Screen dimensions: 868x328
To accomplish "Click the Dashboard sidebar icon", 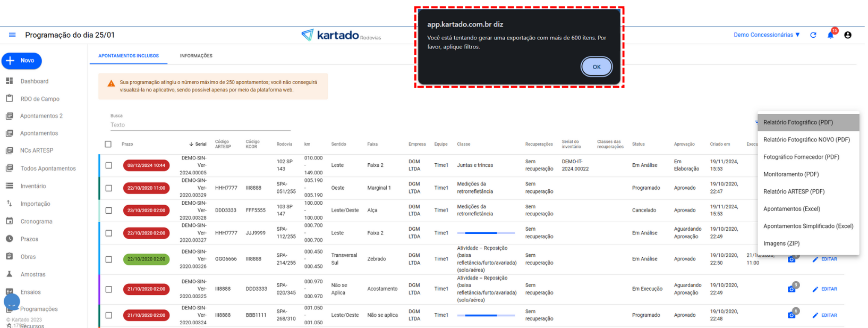I will pyautogui.click(x=10, y=81).
